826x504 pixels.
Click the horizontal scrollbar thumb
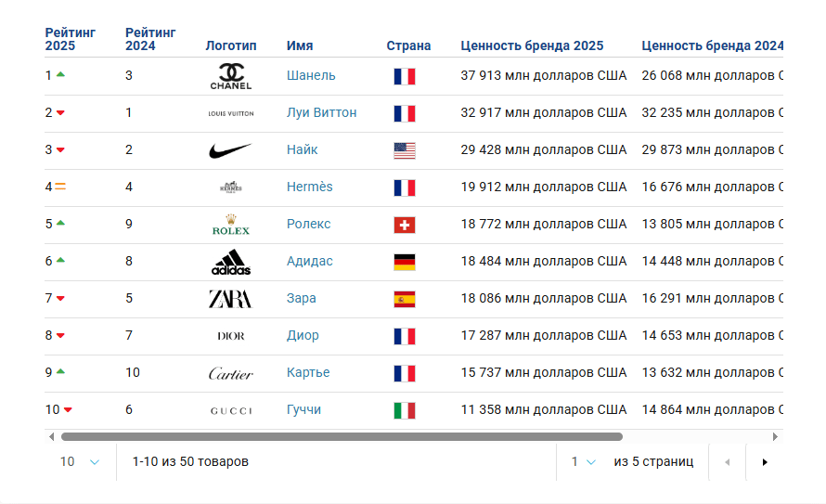click(342, 436)
